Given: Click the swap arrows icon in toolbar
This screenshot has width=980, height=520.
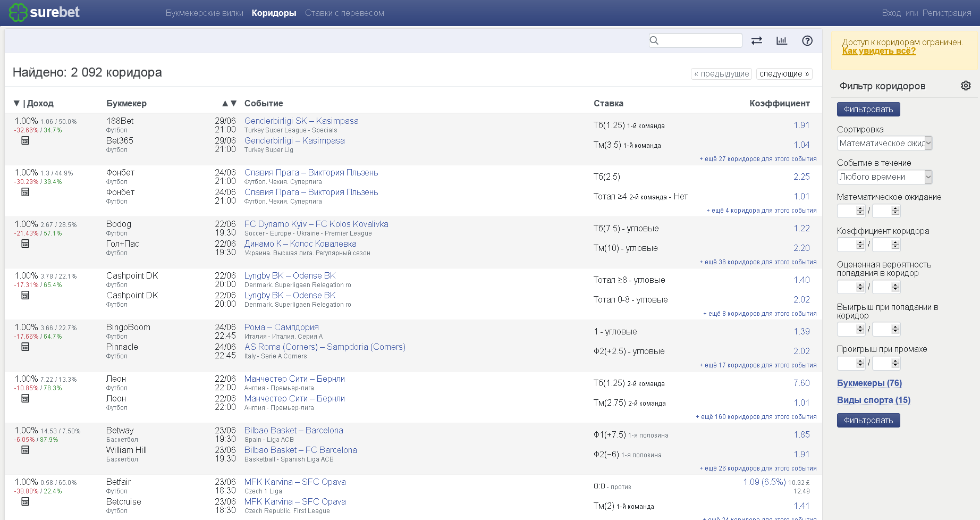Looking at the screenshot, I should 757,41.
